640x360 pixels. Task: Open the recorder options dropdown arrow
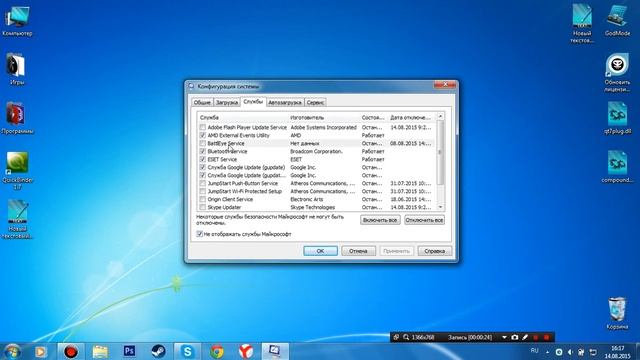[x=504, y=338]
